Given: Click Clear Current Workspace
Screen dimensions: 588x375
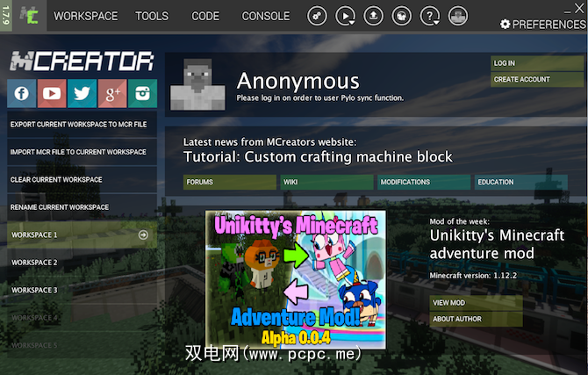Looking at the screenshot, I should pyautogui.click(x=82, y=179).
